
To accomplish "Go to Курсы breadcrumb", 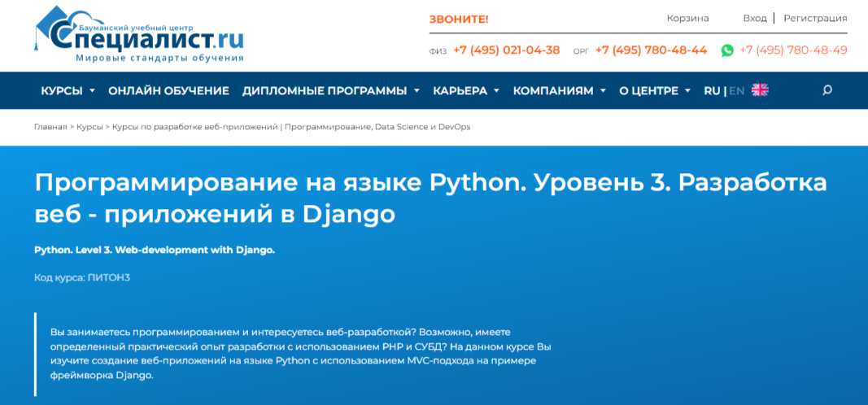I will click(x=89, y=127).
